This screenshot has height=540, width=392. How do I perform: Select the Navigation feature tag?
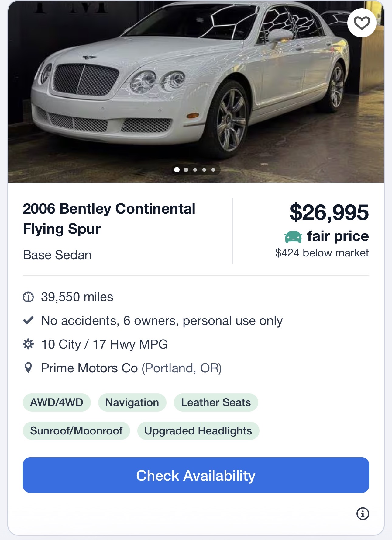(x=132, y=402)
